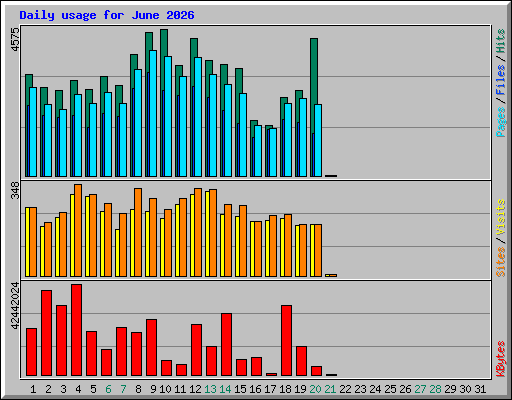
Task: Select day '10' on the x-axis
Action: pyautogui.click(x=165, y=389)
